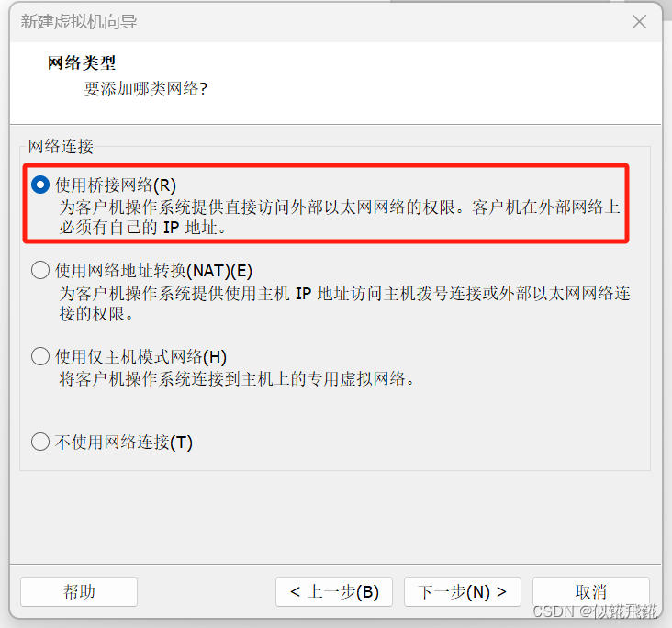Proceed with 下一步(N) > button
The image size is (672, 628).
coord(463,591)
